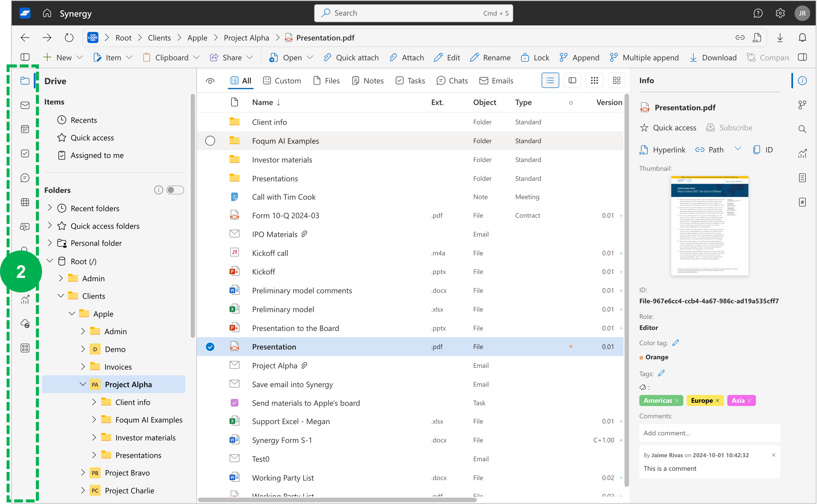Toggle left sidebar panel icon
The height and width of the screenshot is (504, 817).
(25, 57)
